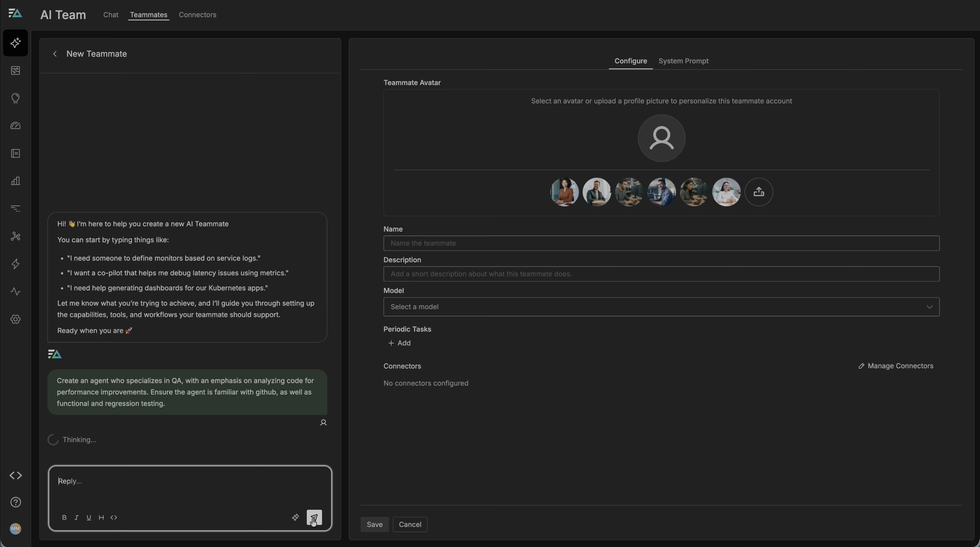Click the Save button
980x547 pixels.
coord(374,524)
